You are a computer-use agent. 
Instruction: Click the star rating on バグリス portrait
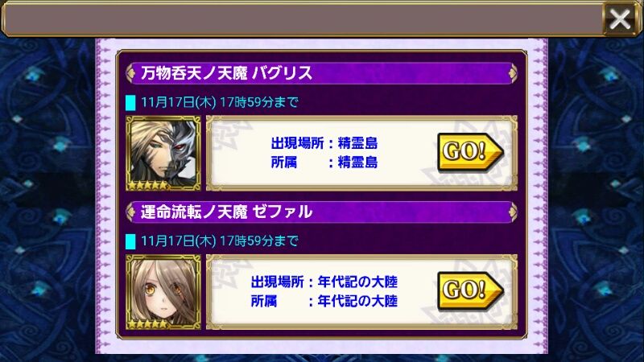148,185
